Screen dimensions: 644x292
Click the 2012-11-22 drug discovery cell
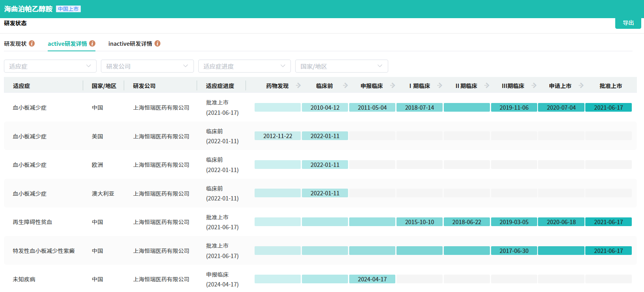pyautogui.click(x=277, y=136)
